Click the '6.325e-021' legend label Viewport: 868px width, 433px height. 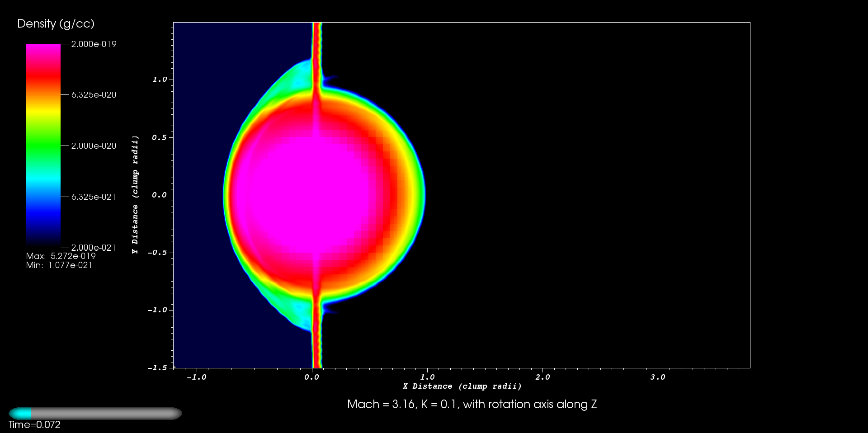(94, 197)
